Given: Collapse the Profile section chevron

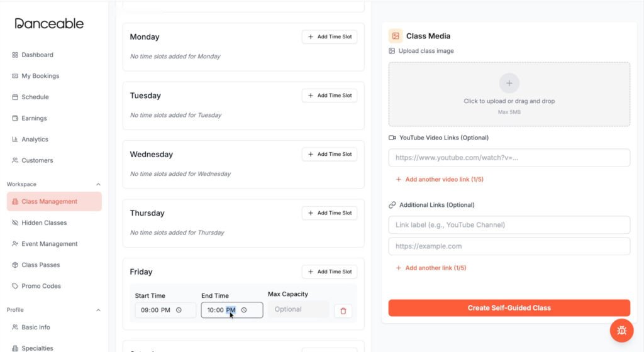Looking at the screenshot, I should [98, 310].
